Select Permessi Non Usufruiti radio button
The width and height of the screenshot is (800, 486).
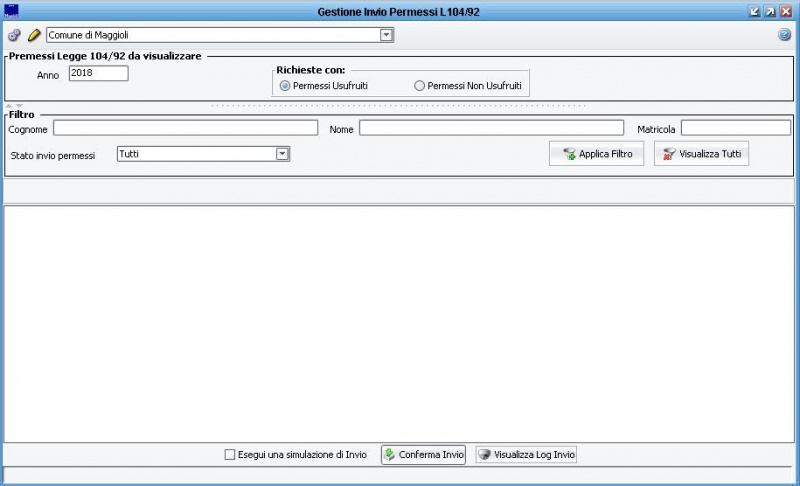tap(419, 86)
